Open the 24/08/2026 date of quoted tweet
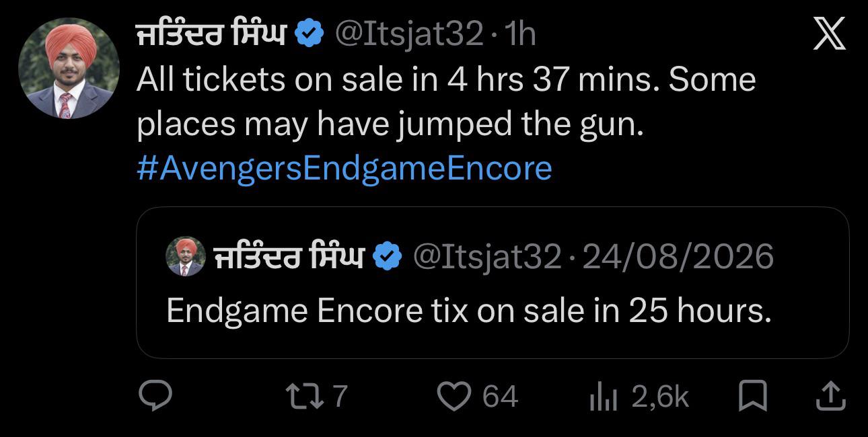 pos(678,256)
